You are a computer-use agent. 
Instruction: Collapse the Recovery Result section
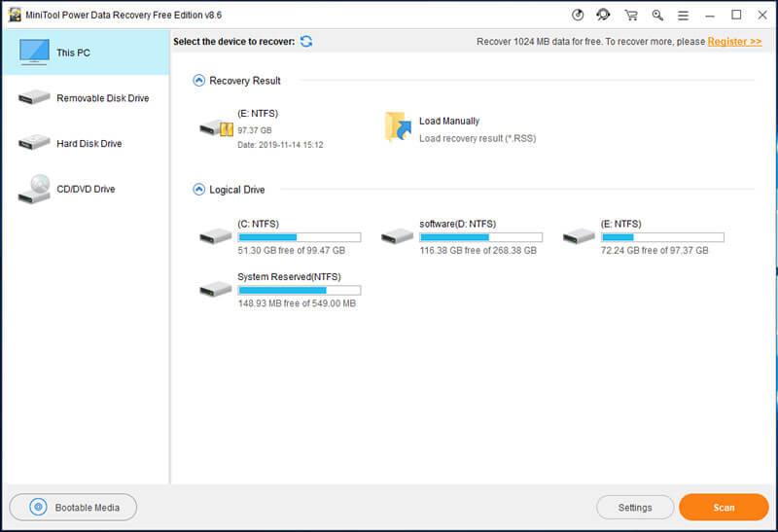(198, 81)
